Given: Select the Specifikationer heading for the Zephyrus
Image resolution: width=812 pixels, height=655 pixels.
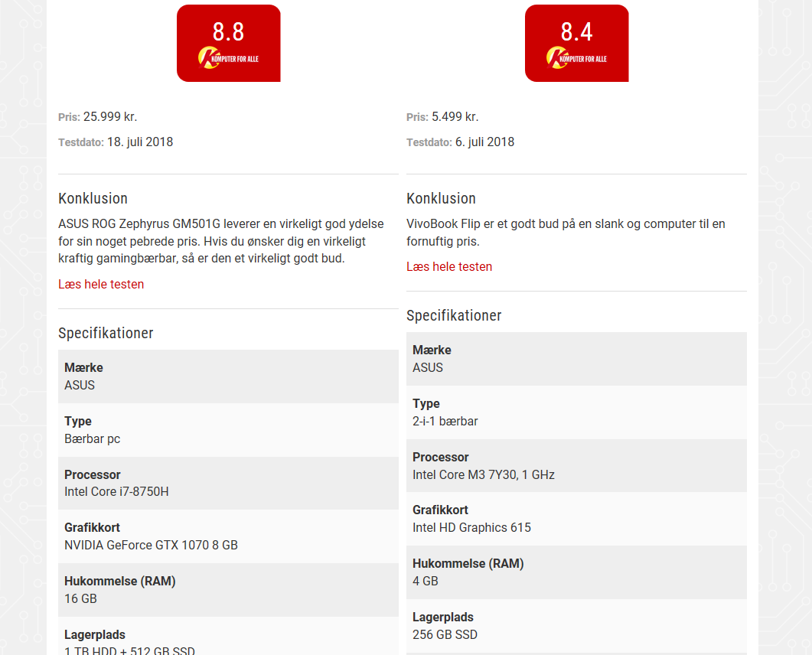Looking at the screenshot, I should [106, 333].
